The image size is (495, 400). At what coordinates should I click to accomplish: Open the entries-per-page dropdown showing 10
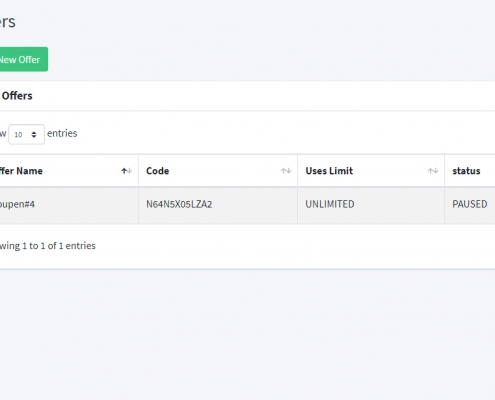click(26, 134)
